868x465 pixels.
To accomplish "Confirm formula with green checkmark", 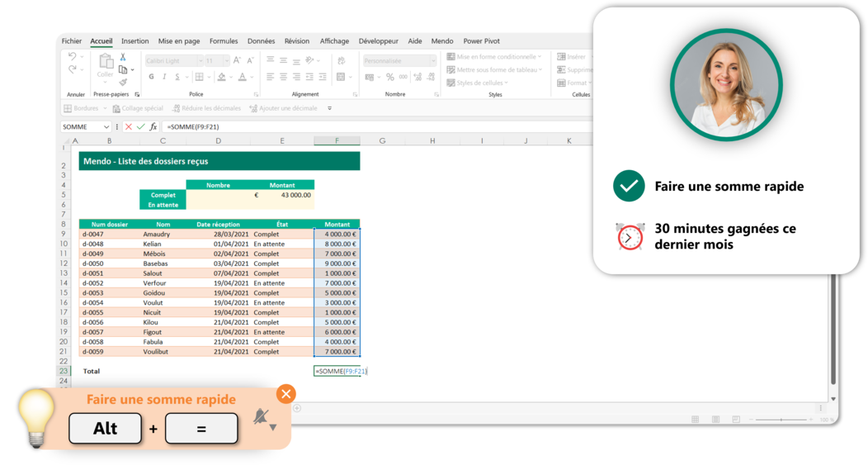I will click(x=140, y=127).
